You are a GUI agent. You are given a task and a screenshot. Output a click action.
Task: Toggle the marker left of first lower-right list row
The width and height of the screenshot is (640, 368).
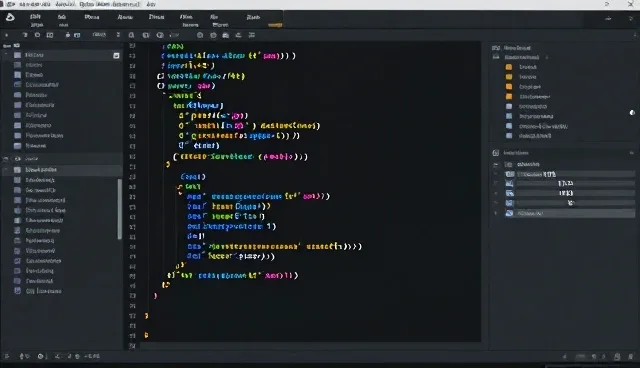click(x=496, y=164)
